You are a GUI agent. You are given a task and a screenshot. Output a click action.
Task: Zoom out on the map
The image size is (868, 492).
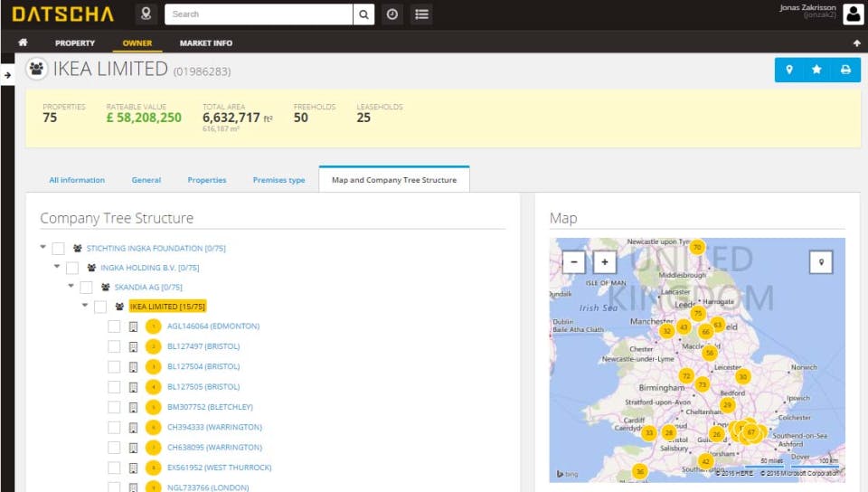574,262
